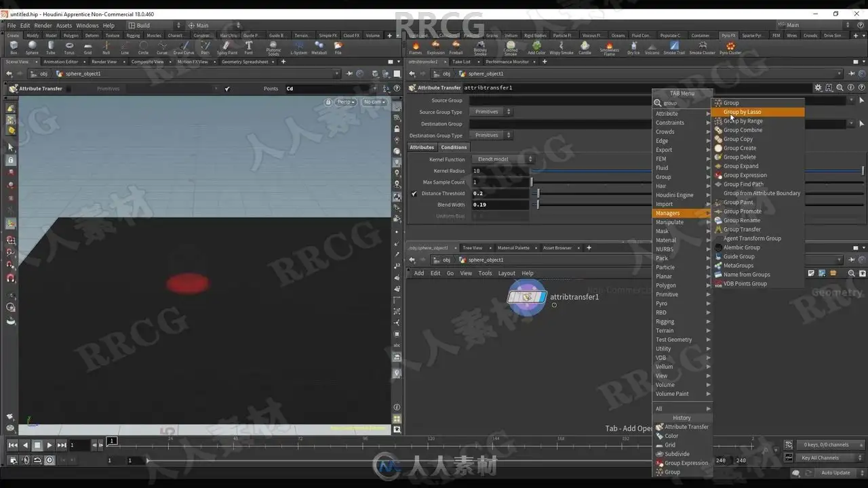Select the Circle shelf tool

tap(143, 47)
